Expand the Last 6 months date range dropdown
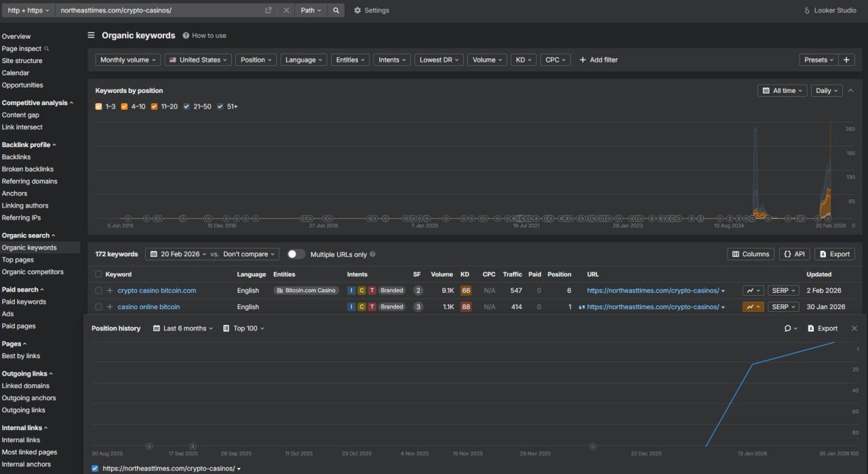868x474 pixels. coord(183,328)
